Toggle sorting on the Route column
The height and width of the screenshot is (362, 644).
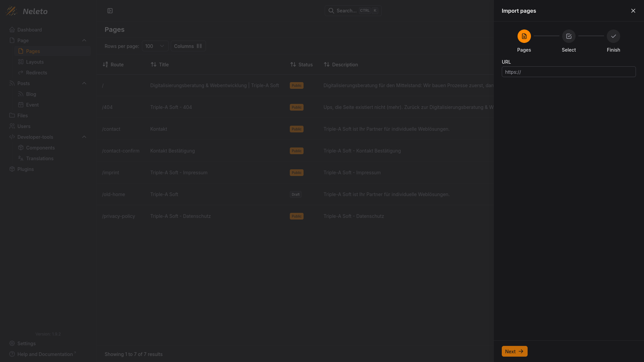(x=105, y=64)
